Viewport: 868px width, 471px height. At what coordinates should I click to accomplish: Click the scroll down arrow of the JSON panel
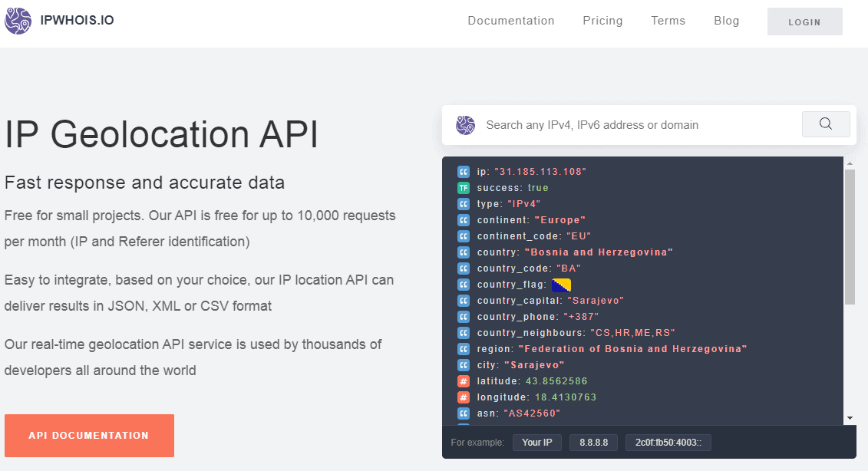coord(850,418)
